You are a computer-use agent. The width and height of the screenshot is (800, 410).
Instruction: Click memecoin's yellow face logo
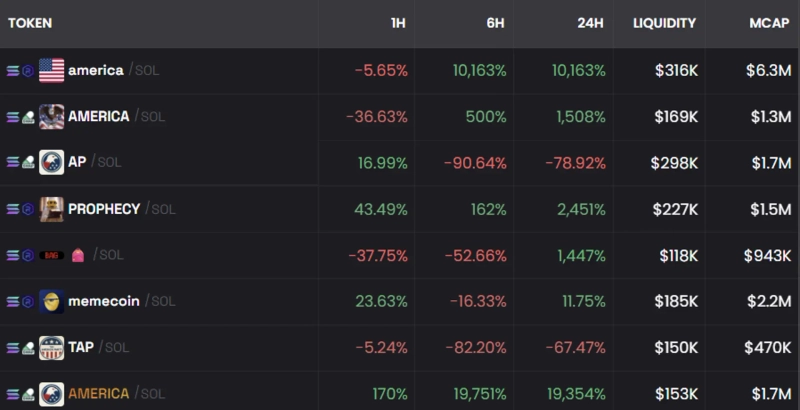[x=51, y=301]
